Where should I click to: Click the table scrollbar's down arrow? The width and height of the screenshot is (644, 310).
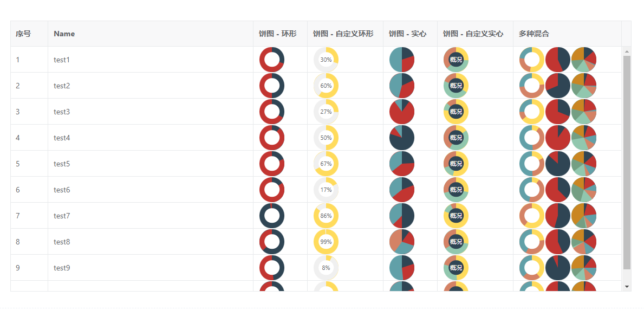[x=627, y=286]
